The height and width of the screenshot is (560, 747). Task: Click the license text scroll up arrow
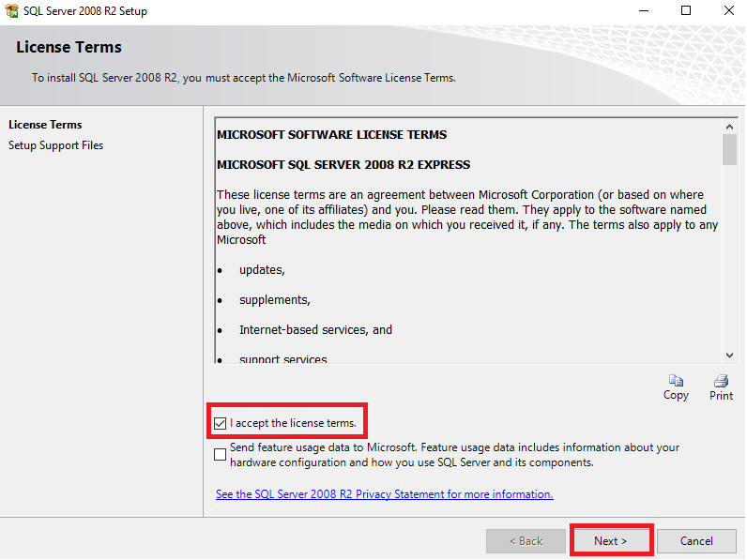(x=729, y=127)
